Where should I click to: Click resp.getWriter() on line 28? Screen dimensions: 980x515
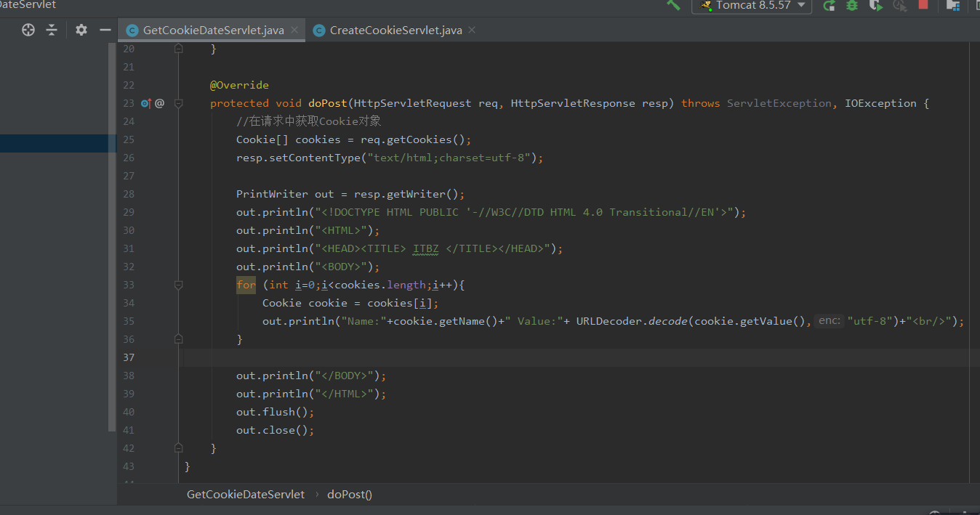tap(406, 194)
